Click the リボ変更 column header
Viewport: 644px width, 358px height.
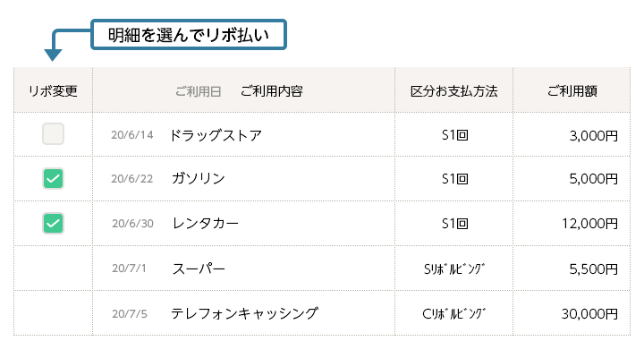coord(53,90)
